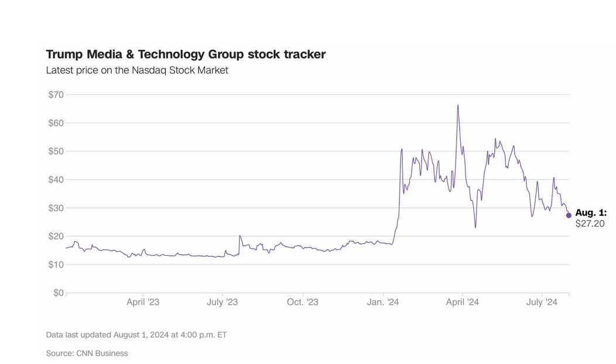Click the April '23 x-axis label
This screenshot has width=616, height=364.
(143, 303)
